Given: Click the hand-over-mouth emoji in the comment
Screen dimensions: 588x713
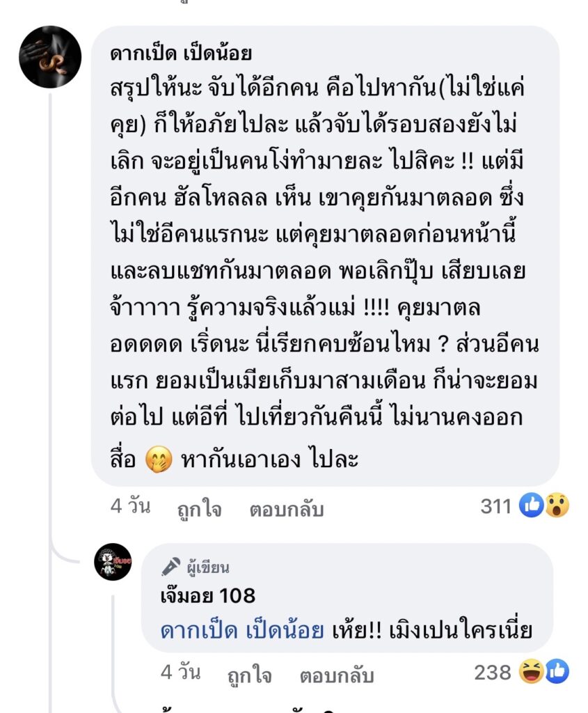Looking at the screenshot, I should [x=159, y=460].
